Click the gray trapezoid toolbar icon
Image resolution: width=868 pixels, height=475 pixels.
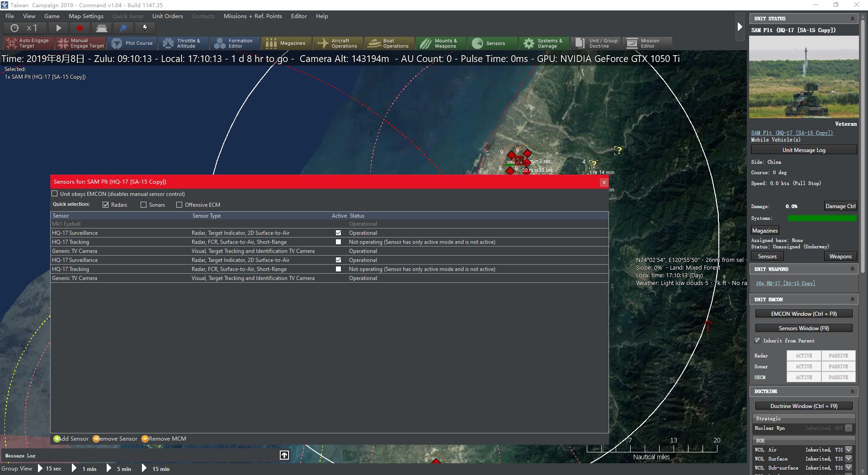pyautogui.click(x=101, y=28)
